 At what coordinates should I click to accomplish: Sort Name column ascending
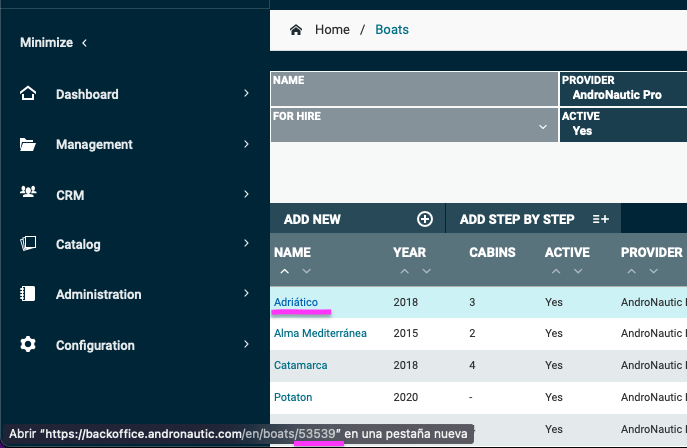click(x=283, y=272)
